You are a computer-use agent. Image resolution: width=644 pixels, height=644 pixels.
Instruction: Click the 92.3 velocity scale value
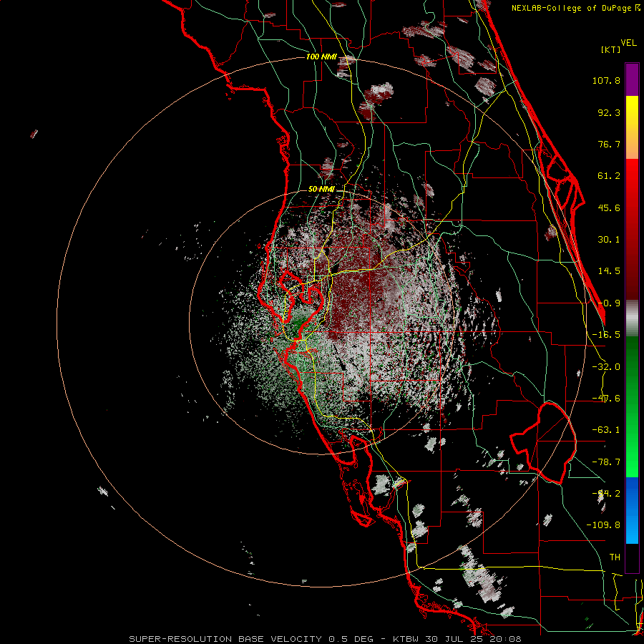click(x=609, y=112)
